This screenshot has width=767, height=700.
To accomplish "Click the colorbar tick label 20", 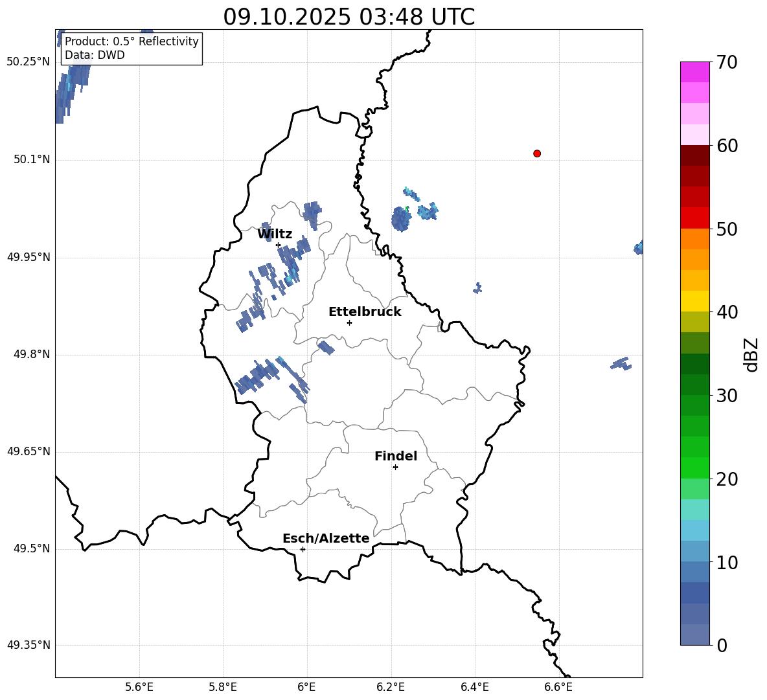I will tap(727, 479).
